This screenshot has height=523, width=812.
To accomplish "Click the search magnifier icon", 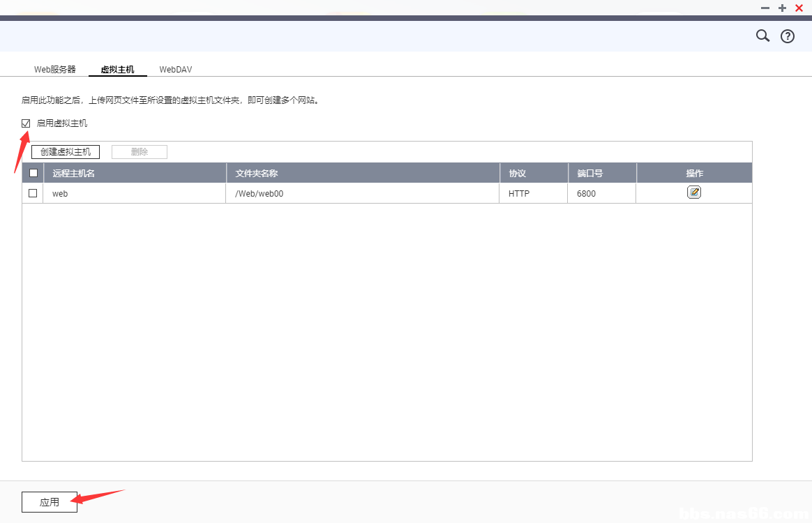I will [x=762, y=36].
